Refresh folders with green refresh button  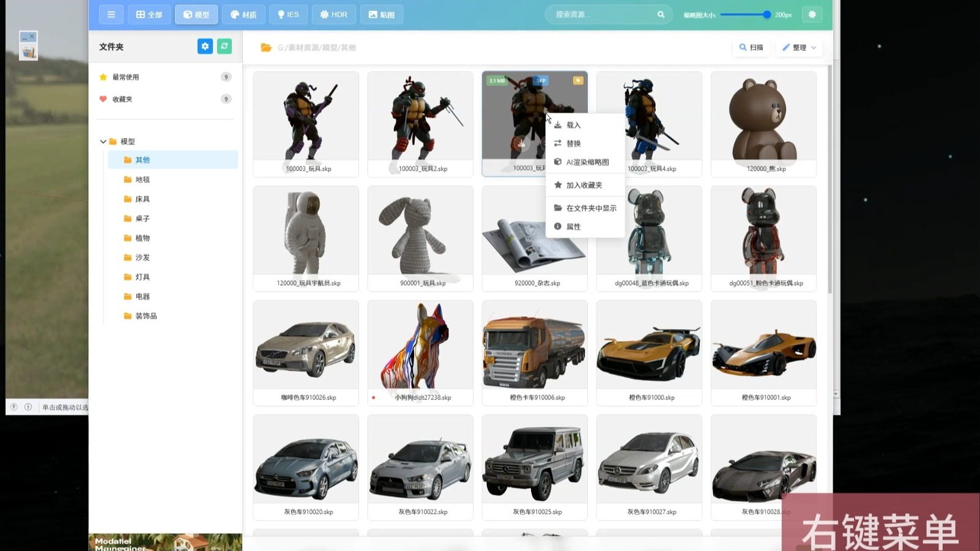(225, 46)
